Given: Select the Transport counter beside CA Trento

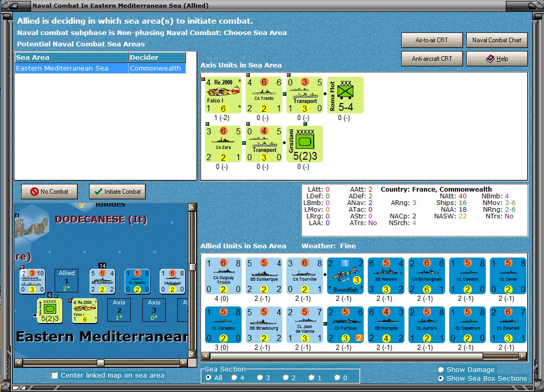Looking at the screenshot, I should click(304, 95).
